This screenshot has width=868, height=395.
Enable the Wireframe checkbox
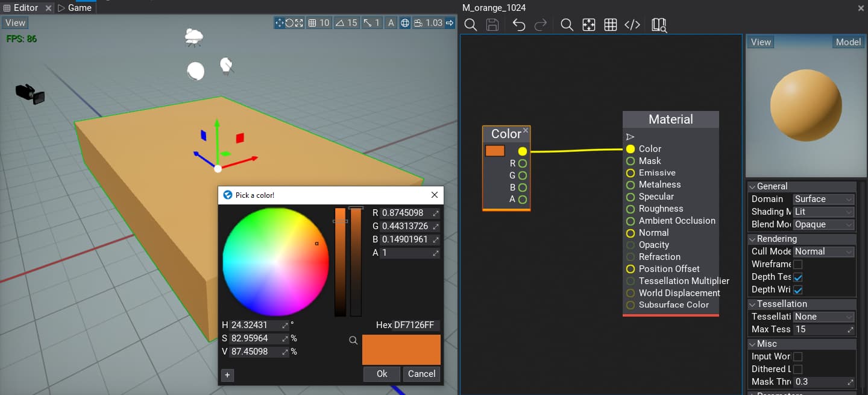click(797, 264)
